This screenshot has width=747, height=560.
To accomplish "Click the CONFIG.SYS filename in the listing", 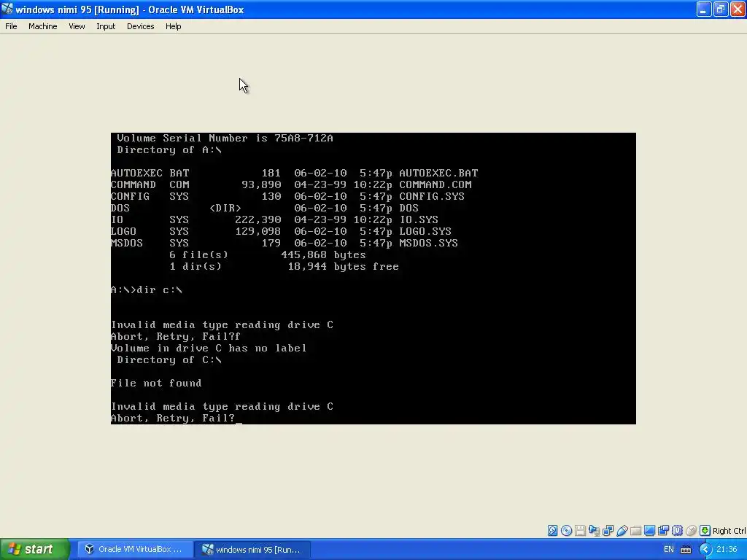I will (432, 196).
